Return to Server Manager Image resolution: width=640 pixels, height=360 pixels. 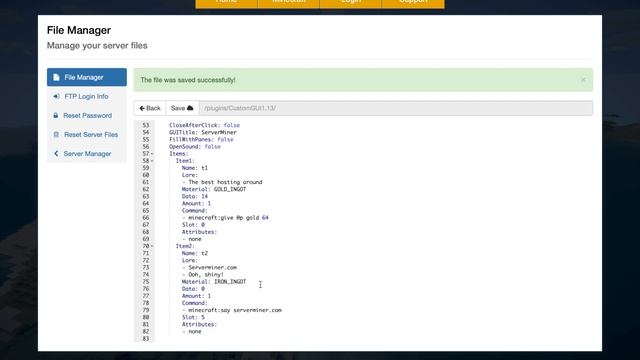(x=87, y=153)
